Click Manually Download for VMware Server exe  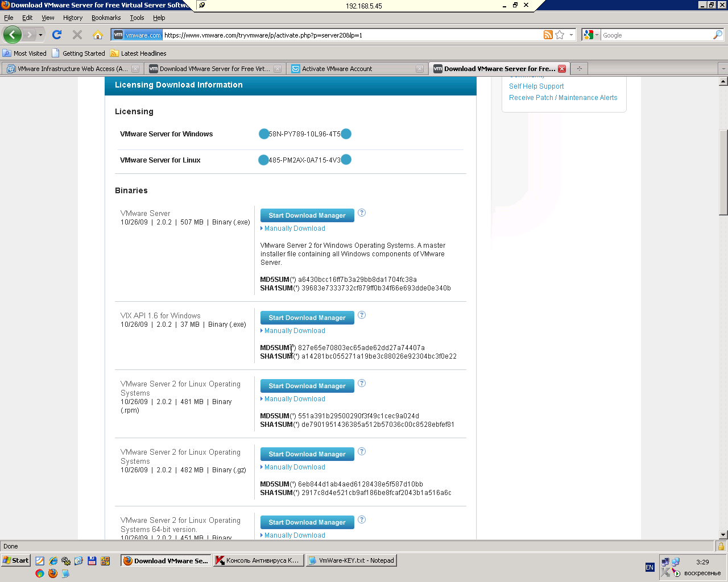coord(295,228)
